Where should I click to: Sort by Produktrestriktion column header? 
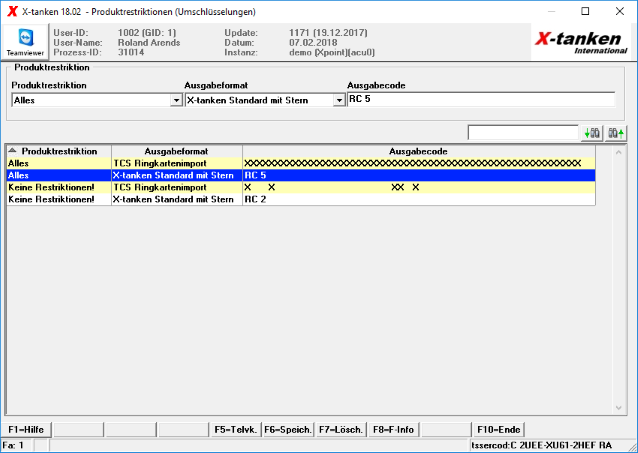pyautogui.click(x=59, y=151)
